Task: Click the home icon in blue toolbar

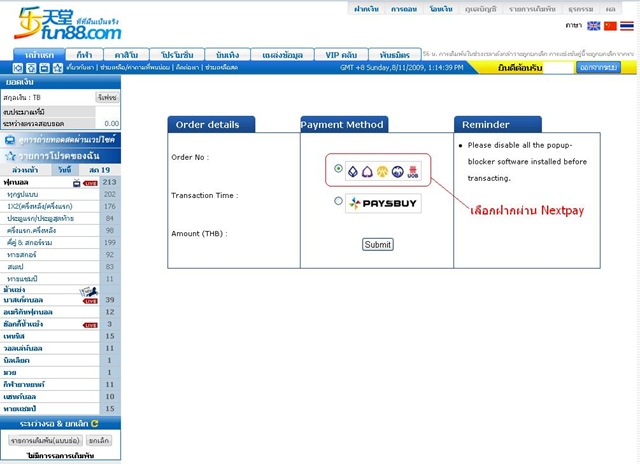Action: (x=31, y=68)
